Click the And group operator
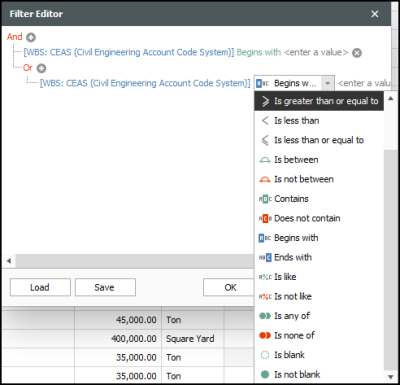Image resolution: width=400 pixels, height=385 pixels. click(x=15, y=37)
